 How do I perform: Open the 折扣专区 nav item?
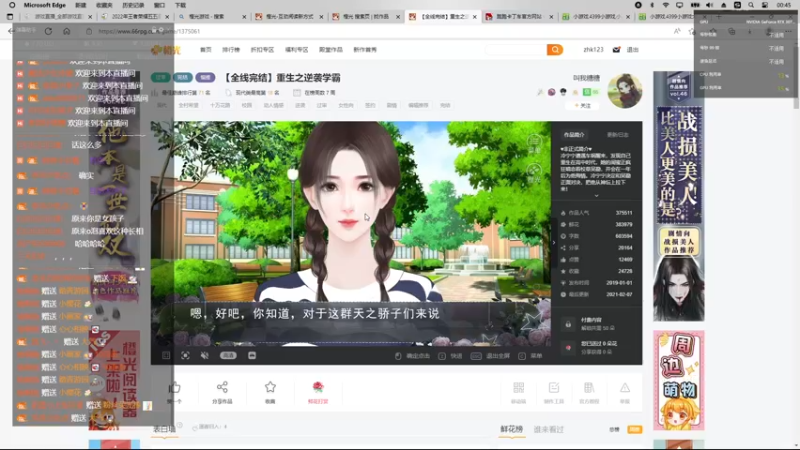(x=262, y=49)
